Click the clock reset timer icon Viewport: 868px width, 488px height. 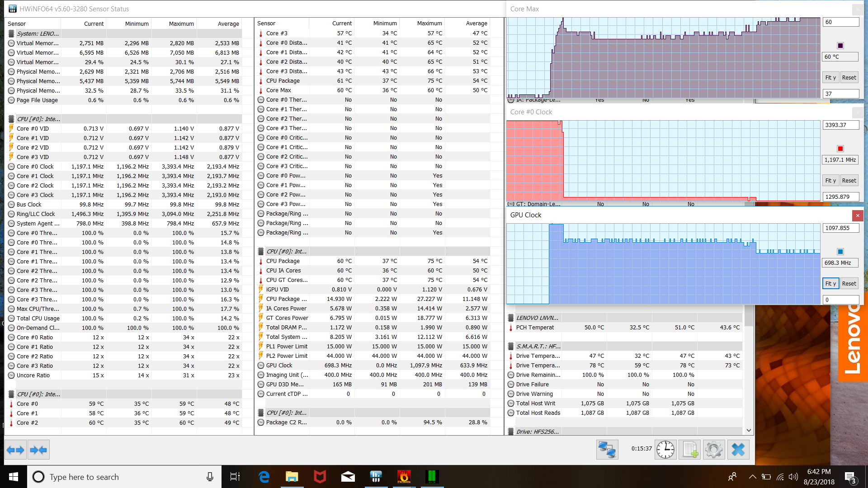pos(665,450)
